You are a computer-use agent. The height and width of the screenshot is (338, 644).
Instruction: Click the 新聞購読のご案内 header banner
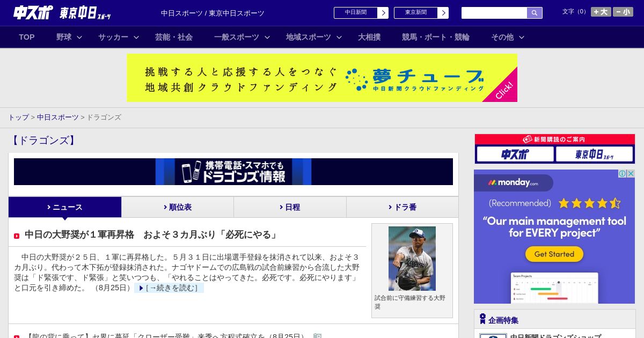pyautogui.click(x=554, y=139)
